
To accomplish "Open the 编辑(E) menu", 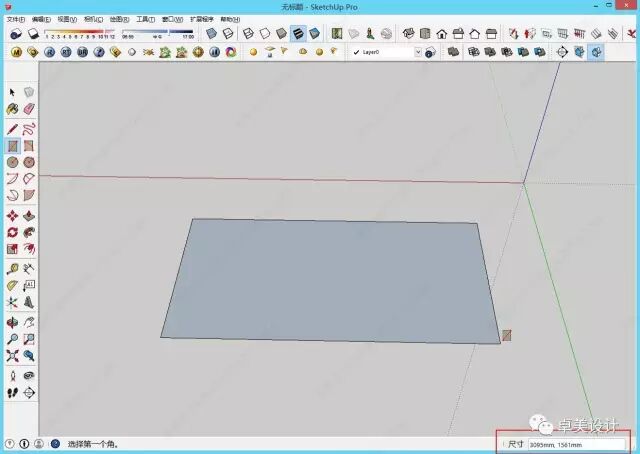I will (x=41, y=19).
